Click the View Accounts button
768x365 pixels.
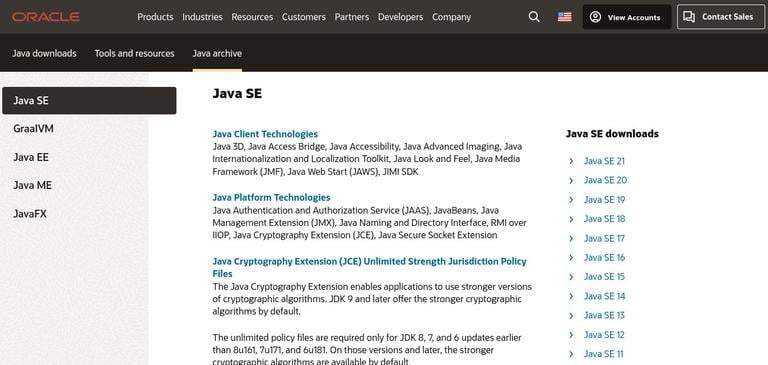pos(626,17)
